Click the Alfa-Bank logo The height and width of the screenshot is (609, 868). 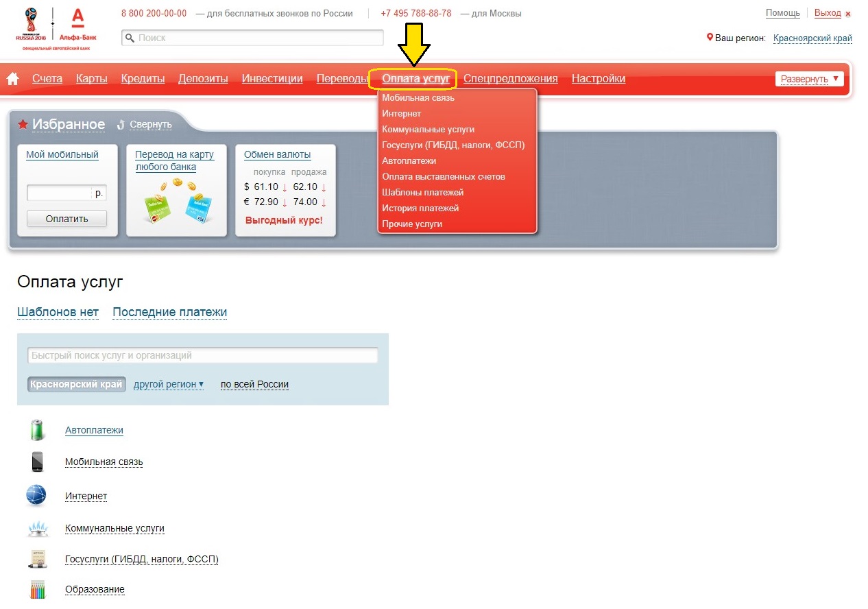pos(77,27)
